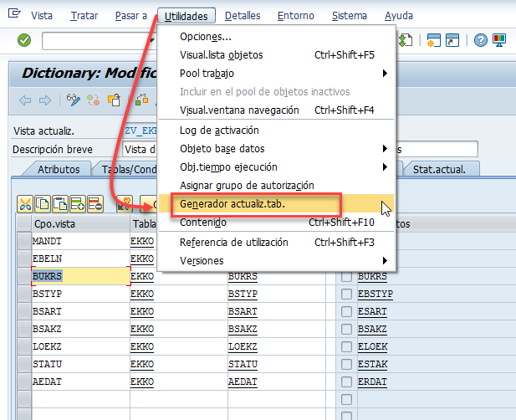Toggle Display/Change glasses-and-pencil icon
Screen dimensions: 516x420
(x=73, y=100)
